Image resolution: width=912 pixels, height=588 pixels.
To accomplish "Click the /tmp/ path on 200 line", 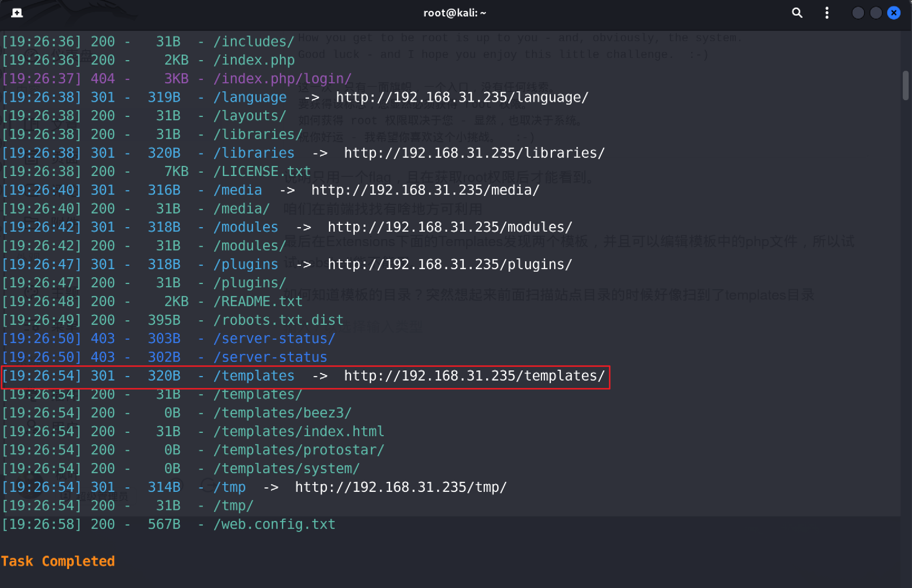I will [x=233, y=506].
